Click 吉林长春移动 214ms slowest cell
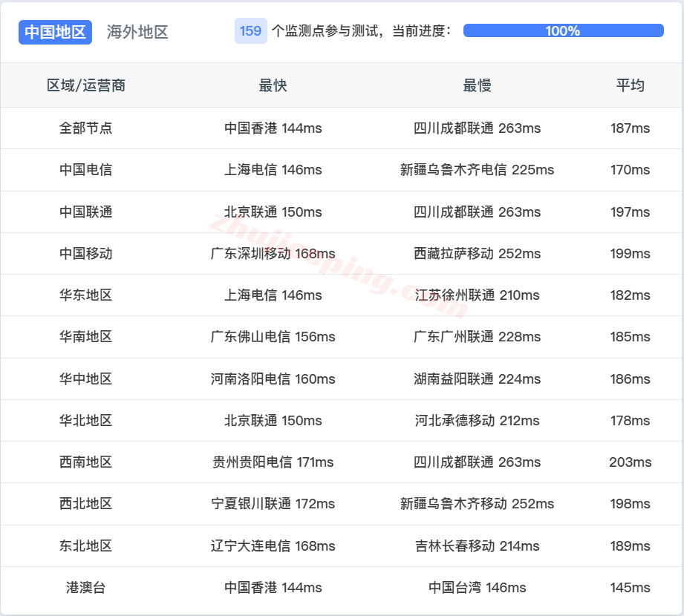 tap(478, 545)
